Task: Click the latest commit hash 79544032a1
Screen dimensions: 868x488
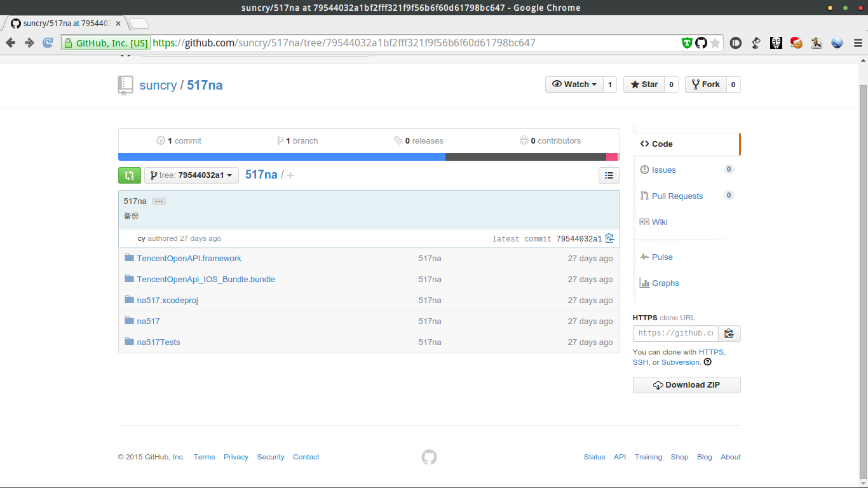Action: coord(579,239)
